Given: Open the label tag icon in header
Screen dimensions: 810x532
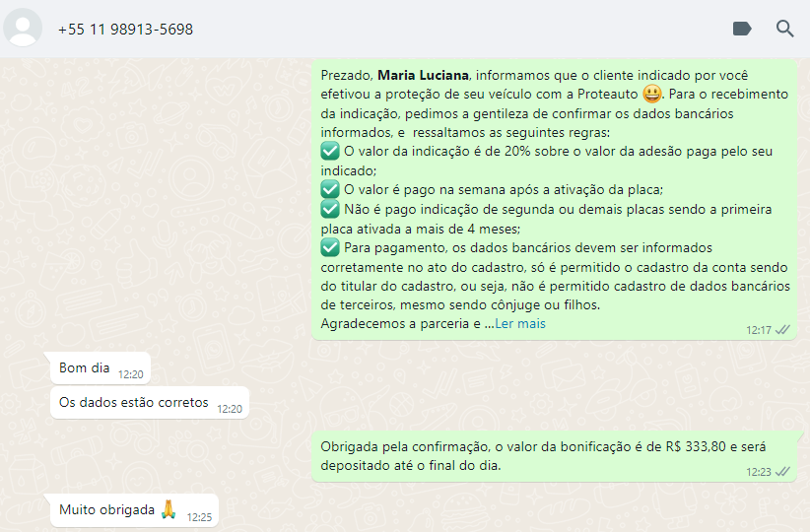Looking at the screenshot, I should click(742, 29).
